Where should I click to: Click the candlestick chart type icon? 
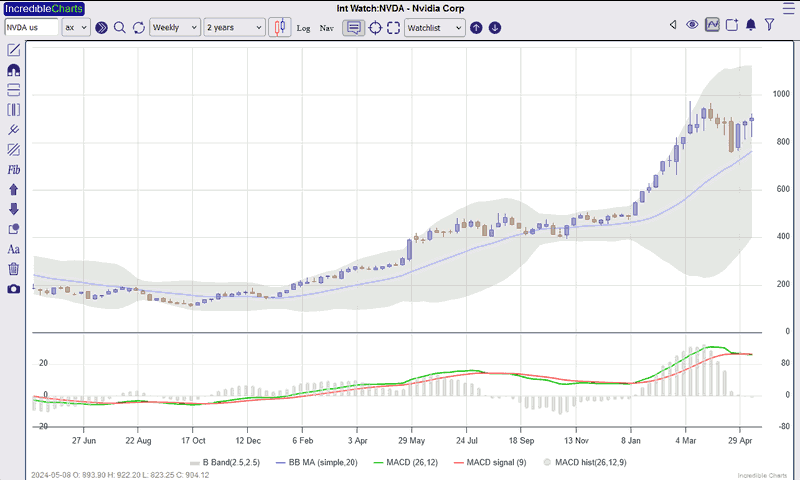click(x=280, y=27)
